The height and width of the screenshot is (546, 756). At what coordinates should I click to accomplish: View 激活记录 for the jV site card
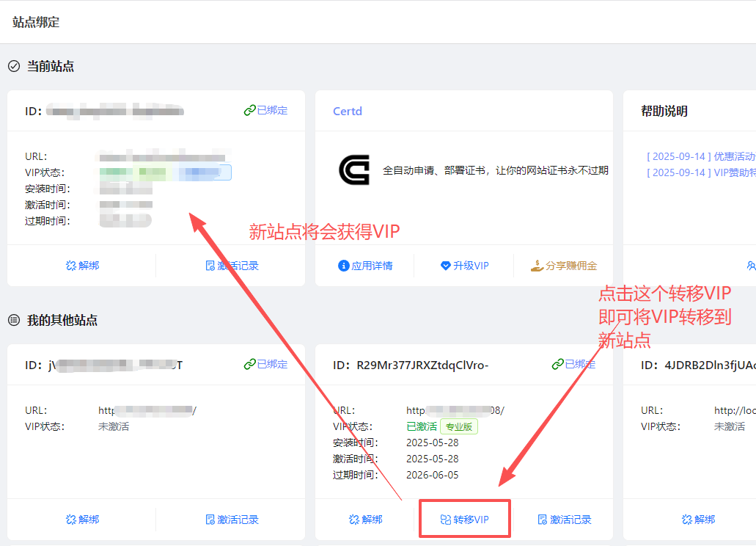click(x=232, y=520)
